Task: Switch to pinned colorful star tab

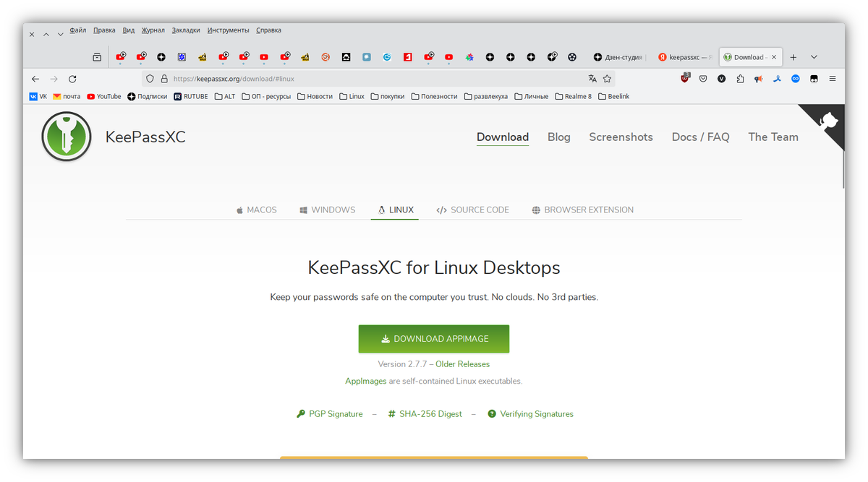Action: pos(469,57)
